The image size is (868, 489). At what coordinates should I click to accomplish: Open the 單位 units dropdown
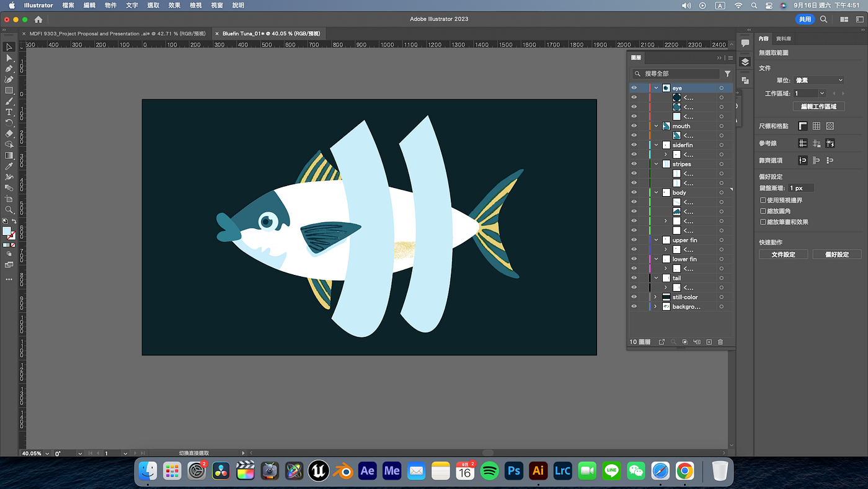tap(818, 80)
